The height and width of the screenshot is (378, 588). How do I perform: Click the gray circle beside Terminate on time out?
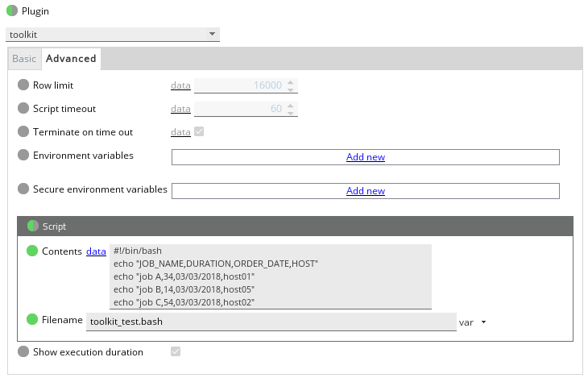tap(23, 131)
